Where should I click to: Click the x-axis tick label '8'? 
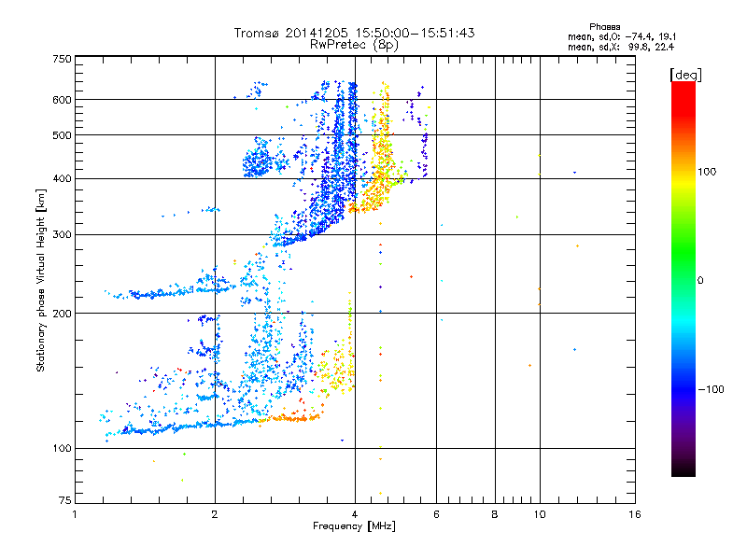[495, 514]
